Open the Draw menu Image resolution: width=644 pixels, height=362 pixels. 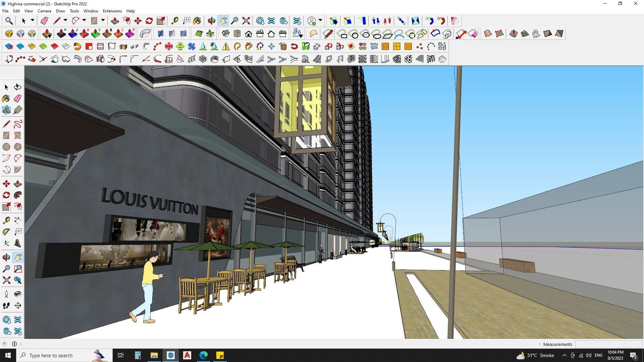[60, 11]
